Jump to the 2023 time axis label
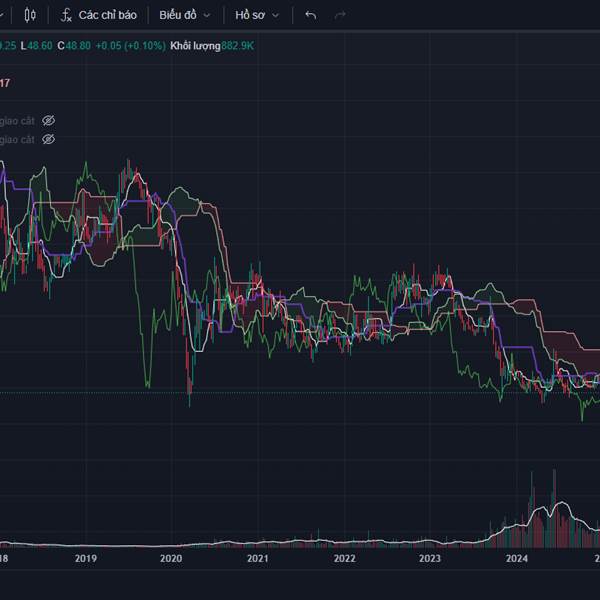The height and width of the screenshot is (600, 600). click(x=430, y=559)
